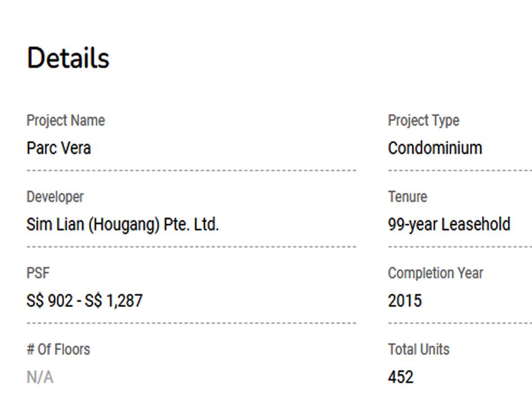Click the Project Type label

423,120
